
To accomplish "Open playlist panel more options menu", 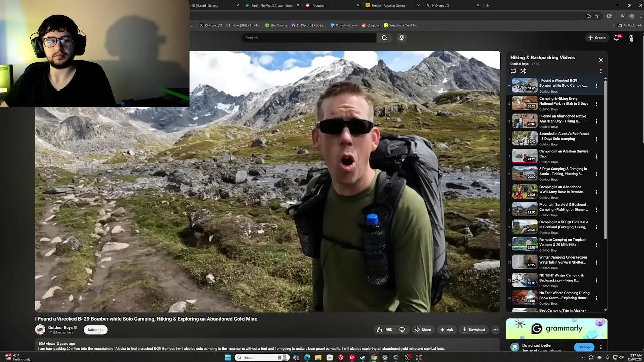I will pyautogui.click(x=601, y=71).
